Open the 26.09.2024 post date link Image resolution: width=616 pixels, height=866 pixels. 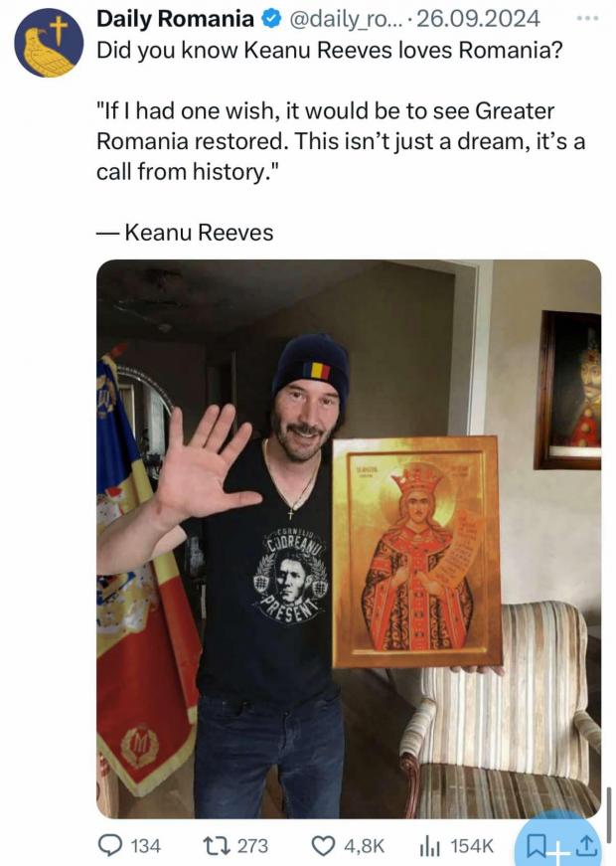point(478,19)
